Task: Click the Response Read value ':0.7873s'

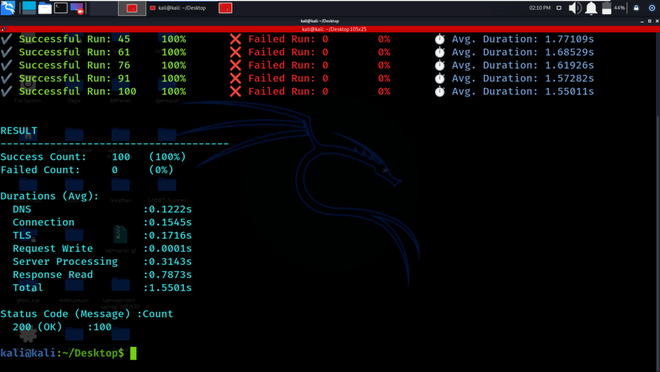Action: tap(168, 274)
